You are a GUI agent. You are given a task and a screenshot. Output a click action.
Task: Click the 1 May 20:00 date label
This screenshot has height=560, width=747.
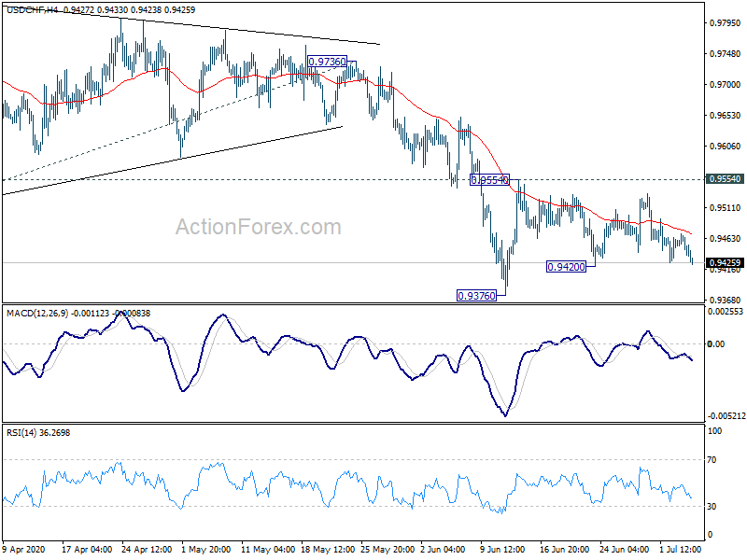(x=205, y=550)
